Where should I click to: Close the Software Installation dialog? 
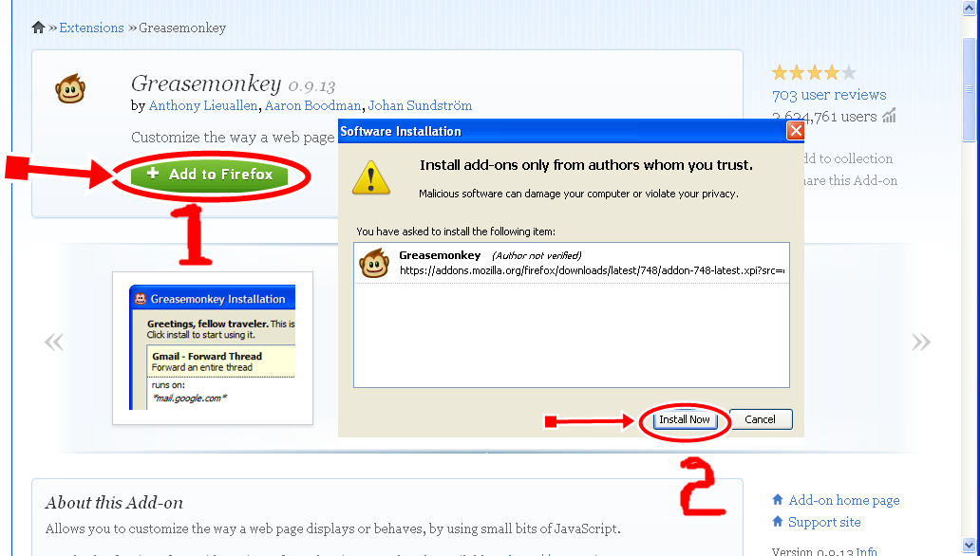[x=795, y=131]
